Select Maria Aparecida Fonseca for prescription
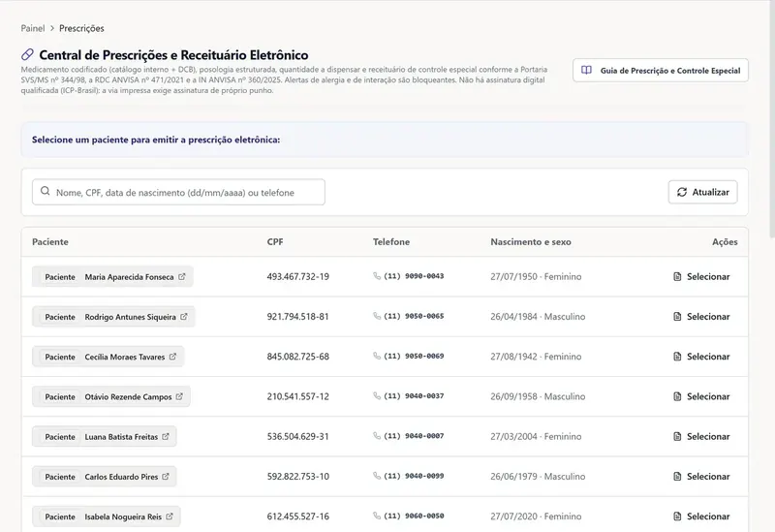Image resolution: width=775 pixels, height=532 pixels. (701, 276)
